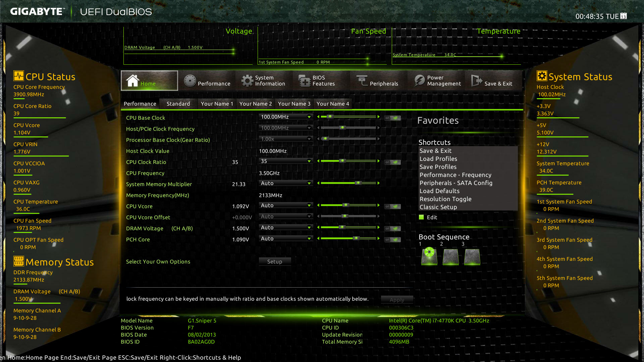This screenshot has height=362, width=644.
Task: Select the second boot sequence device
Action: (x=451, y=257)
